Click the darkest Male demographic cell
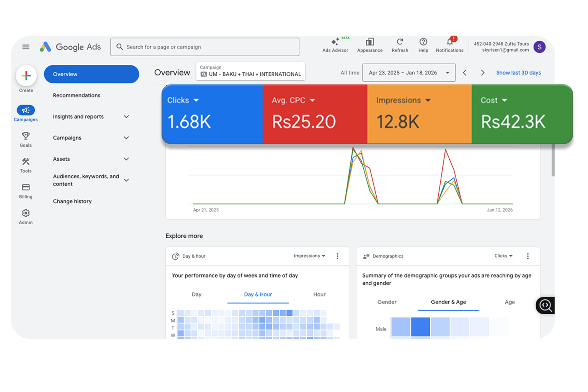Viewport: 588px width, 392px height. pyautogui.click(x=420, y=327)
